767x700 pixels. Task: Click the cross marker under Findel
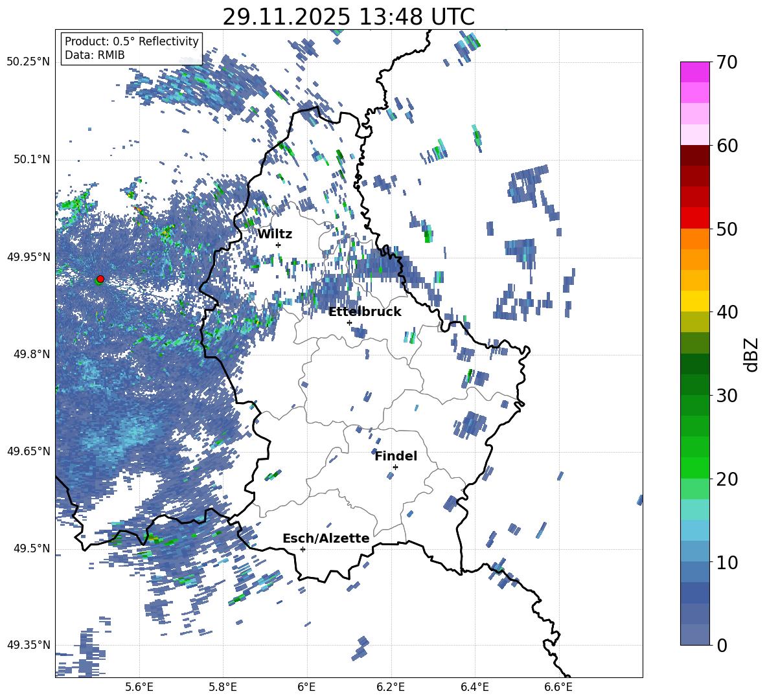(x=395, y=467)
